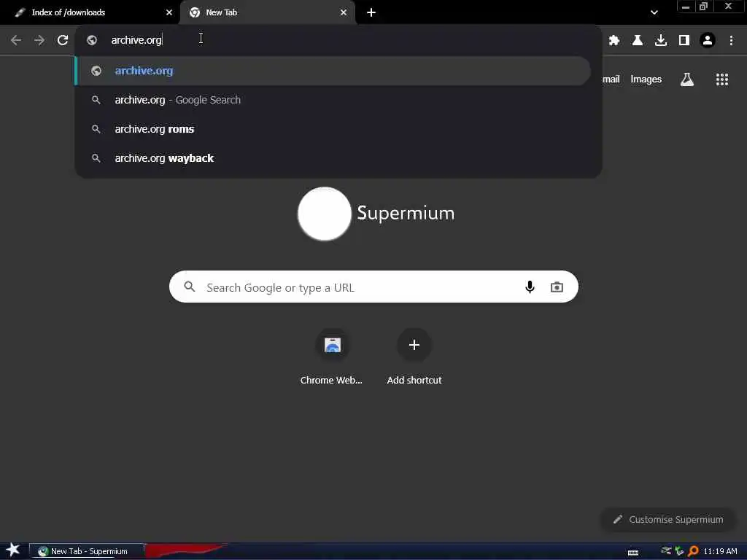Open the profile avatar menu

708,40
